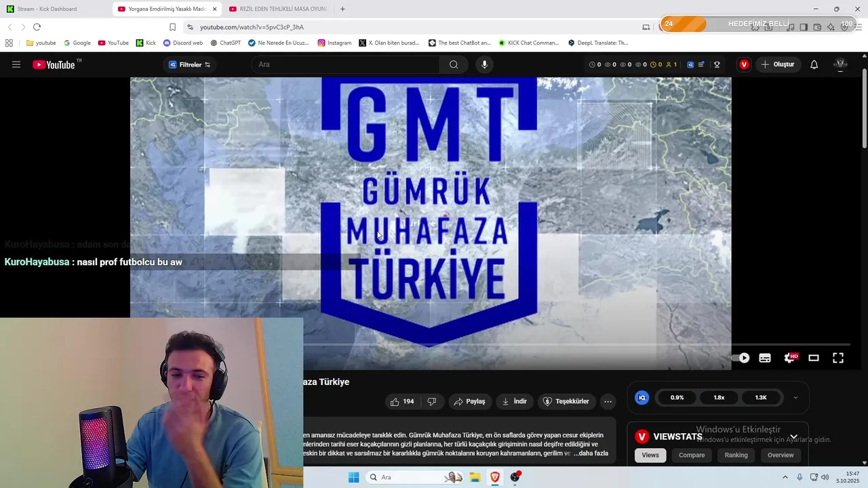The width and height of the screenshot is (868, 488).
Task: Open the ChatGPT bookmark
Action: coord(226,43)
